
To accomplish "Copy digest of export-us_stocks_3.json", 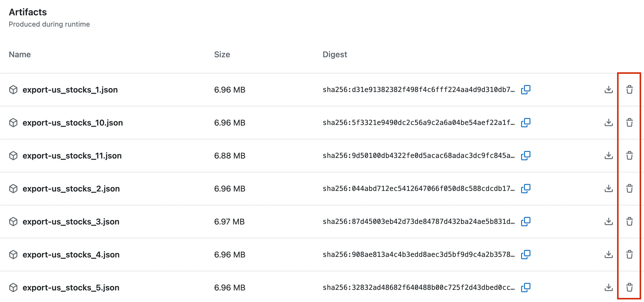I will point(525,222).
